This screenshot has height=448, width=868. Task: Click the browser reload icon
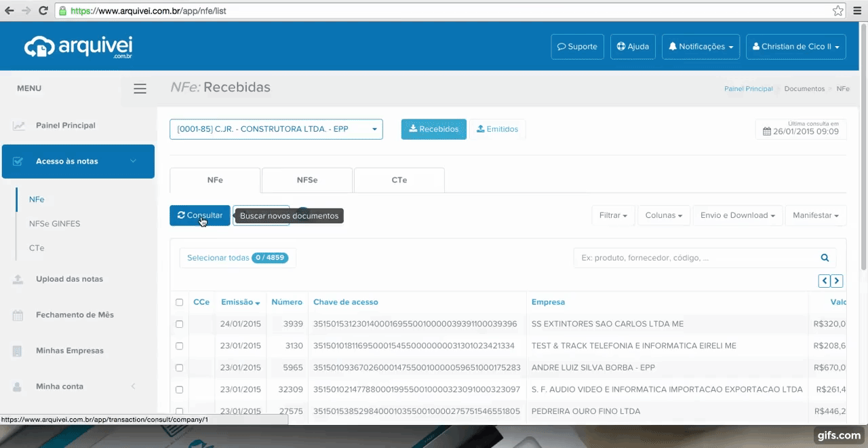pyautogui.click(x=43, y=11)
